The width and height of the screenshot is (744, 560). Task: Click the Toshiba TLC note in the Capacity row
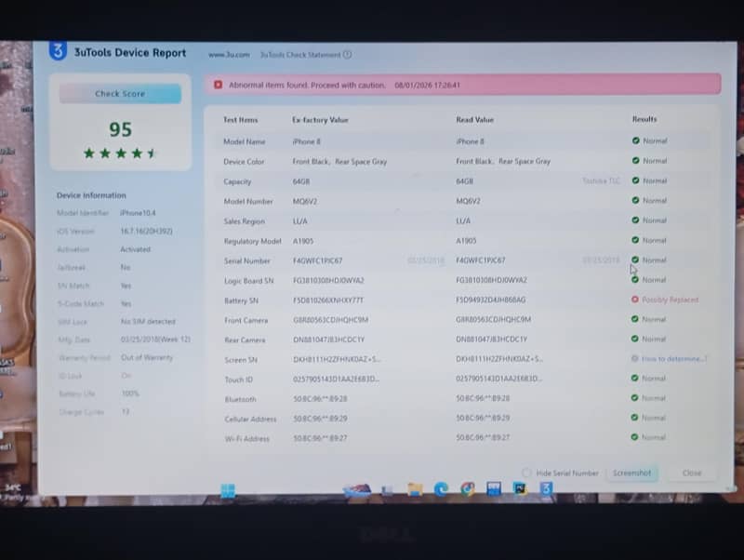pos(601,180)
